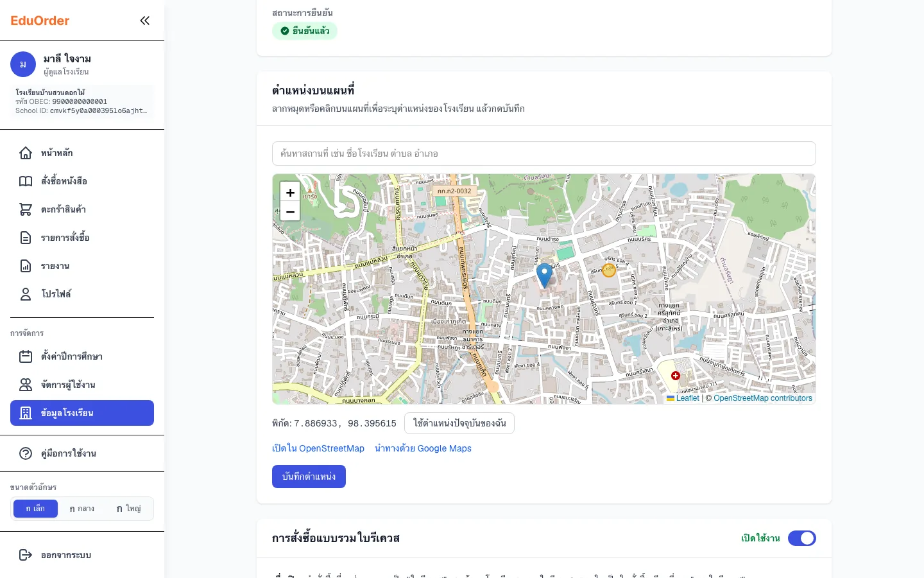Click the coordinates text 7.886933, 98.395615
The height and width of the screenshot is (578, 924).
point(345,423)
